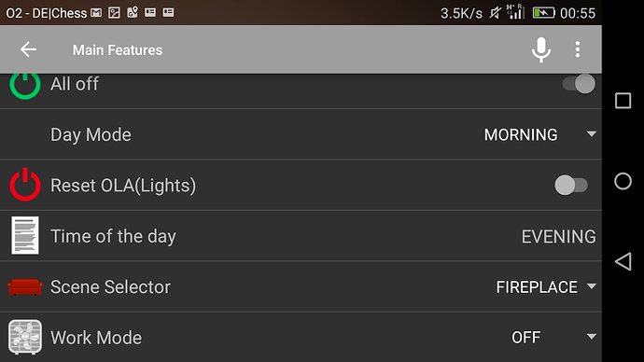Expand the Scene Selector FIREPLACE dropdown
This screenshot has width=644, height=362.
point(546,286)
